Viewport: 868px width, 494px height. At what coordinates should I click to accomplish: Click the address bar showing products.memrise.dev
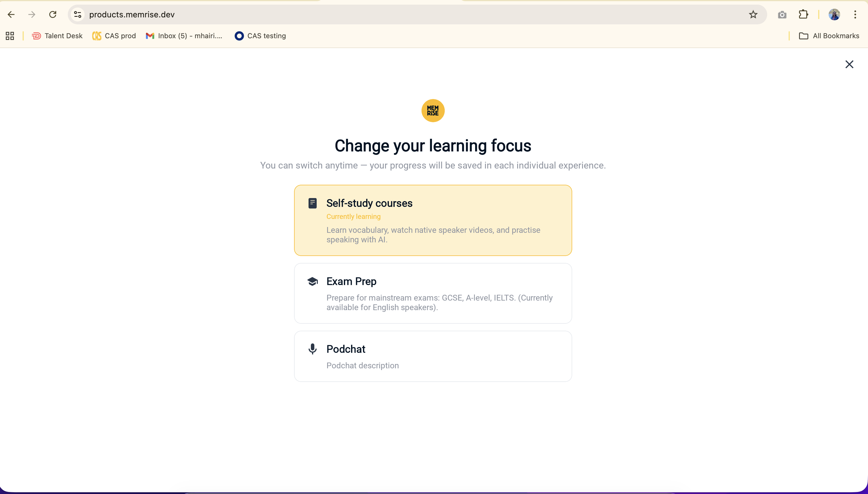[x=407, y=14]
